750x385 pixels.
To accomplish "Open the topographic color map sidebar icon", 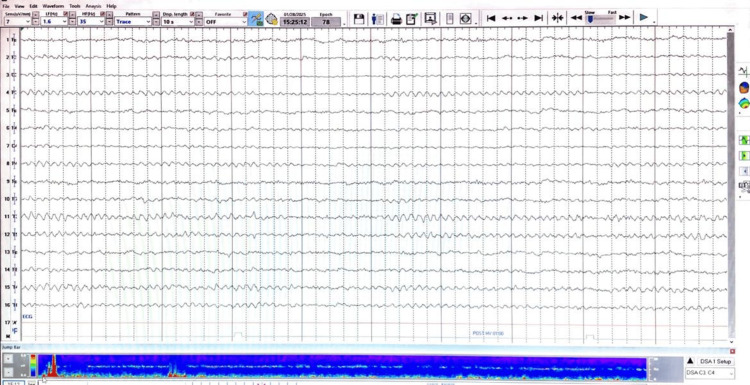I will click(744, 103).
